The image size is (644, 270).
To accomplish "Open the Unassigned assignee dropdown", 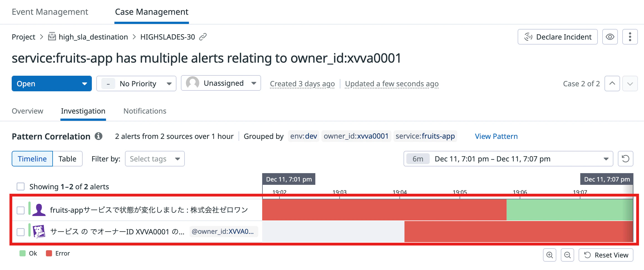I will [x=221, y=83].
